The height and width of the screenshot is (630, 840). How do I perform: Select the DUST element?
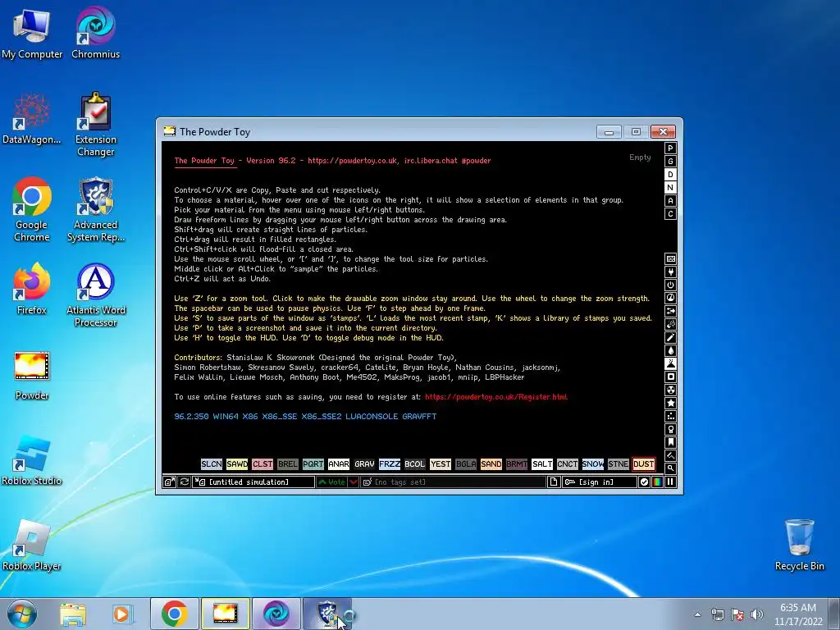click(643, 464)
